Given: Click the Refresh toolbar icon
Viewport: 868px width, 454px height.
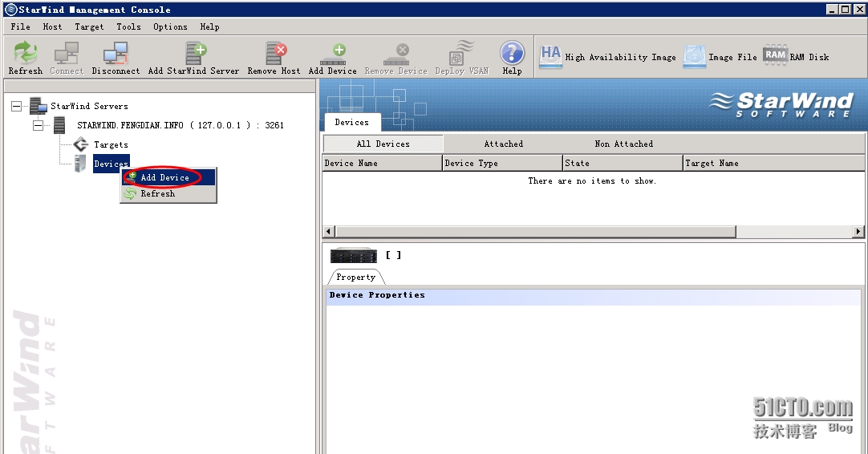Looking at the screenshot, I should click(x=26, y=53).
